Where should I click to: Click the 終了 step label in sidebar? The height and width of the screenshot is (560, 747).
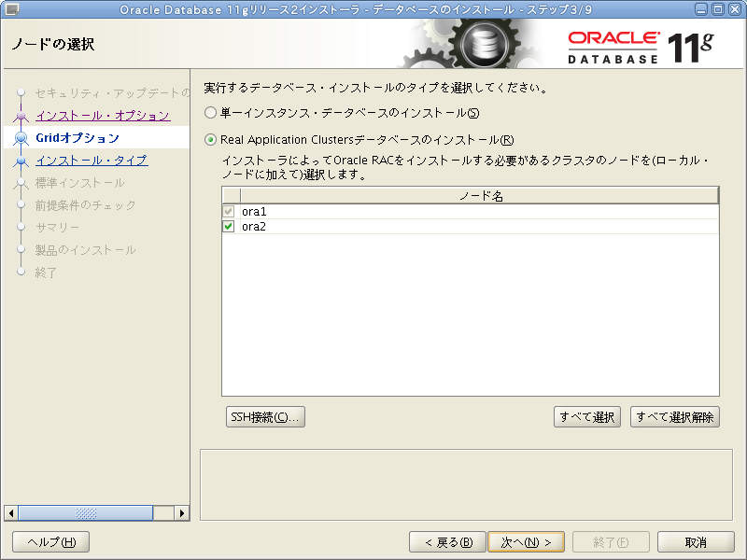click(46, 273)
